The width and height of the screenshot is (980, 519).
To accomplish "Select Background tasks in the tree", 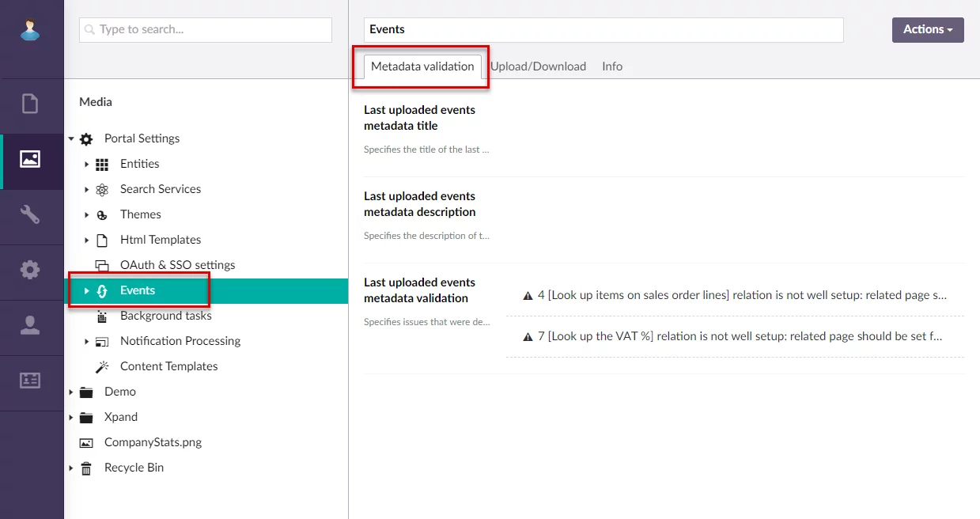I will (165, 316).
